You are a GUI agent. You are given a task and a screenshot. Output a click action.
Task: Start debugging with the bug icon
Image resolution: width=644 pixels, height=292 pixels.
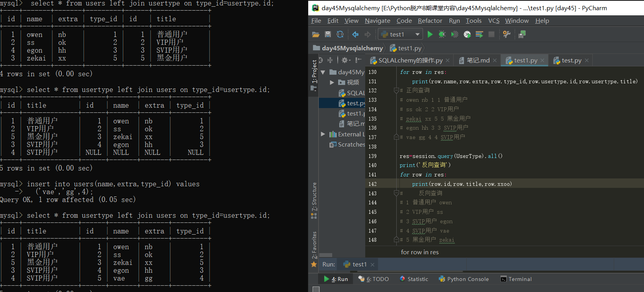click(442, 35)
